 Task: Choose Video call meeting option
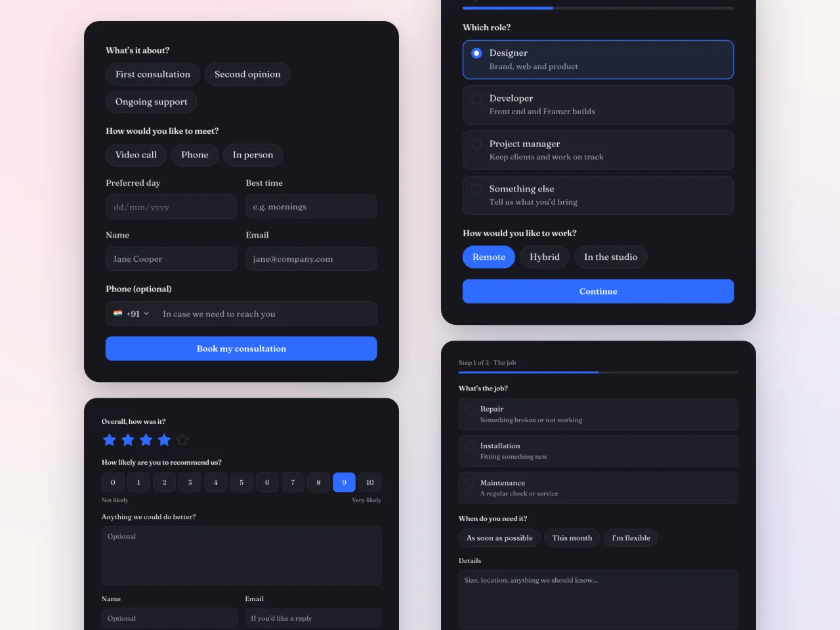[136, 155]
